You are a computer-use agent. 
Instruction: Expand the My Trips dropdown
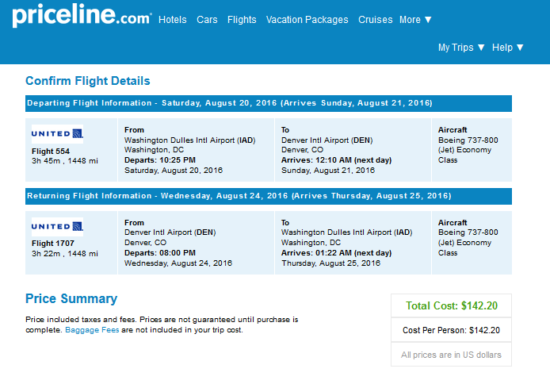[461, 47]
